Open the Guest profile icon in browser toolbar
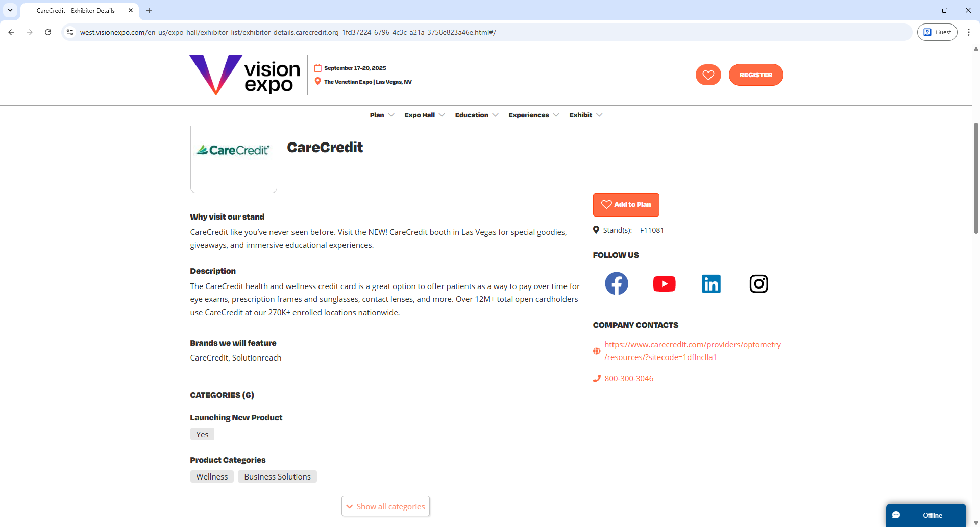The width and height of the screenshot is (980, 527). [937, 32]
